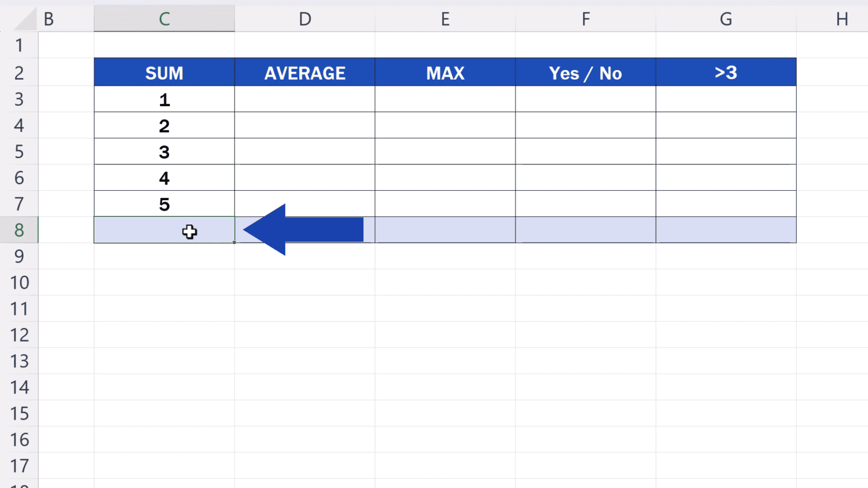The width and height of the screenshot is (868, 488).
Task: Click the Yes / No header cell
Action: 585,72
